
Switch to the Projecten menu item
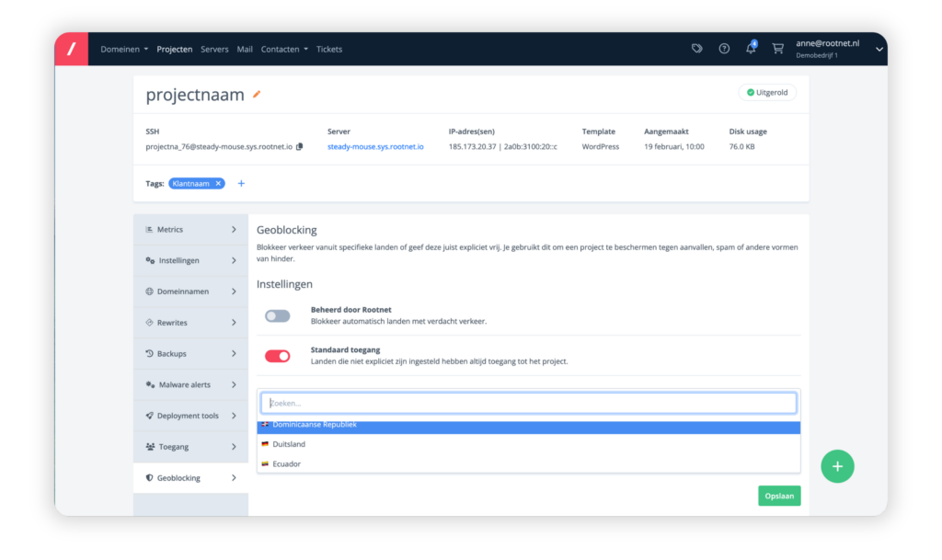[174, 49]
